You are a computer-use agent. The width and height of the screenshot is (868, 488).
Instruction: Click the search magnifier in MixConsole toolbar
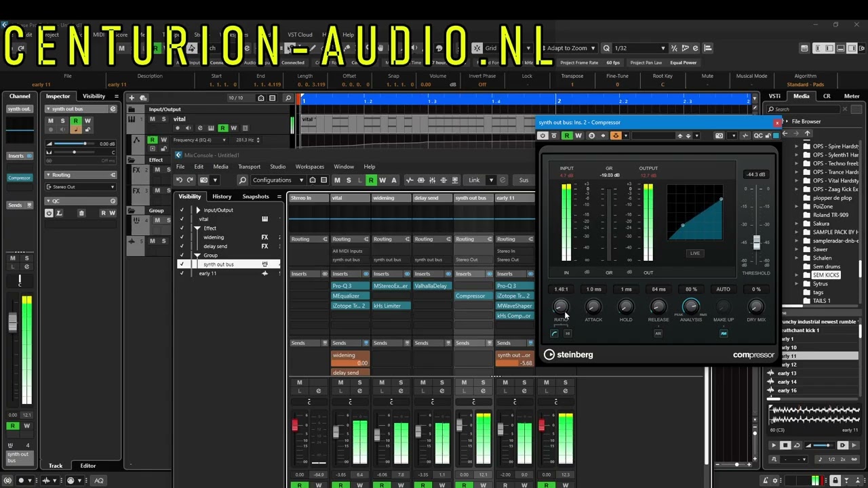coord(242,180)
